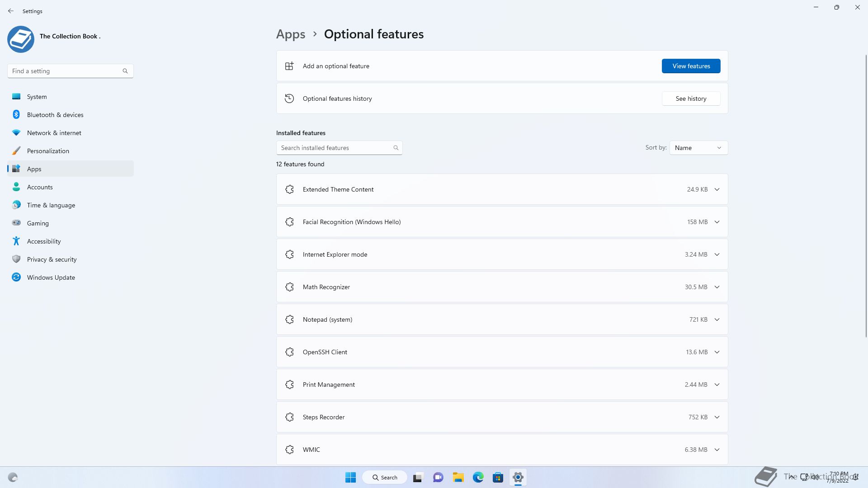Screen dimensions: 868x488
Task: Click the user profile avatar
Action: pos(21,39)
